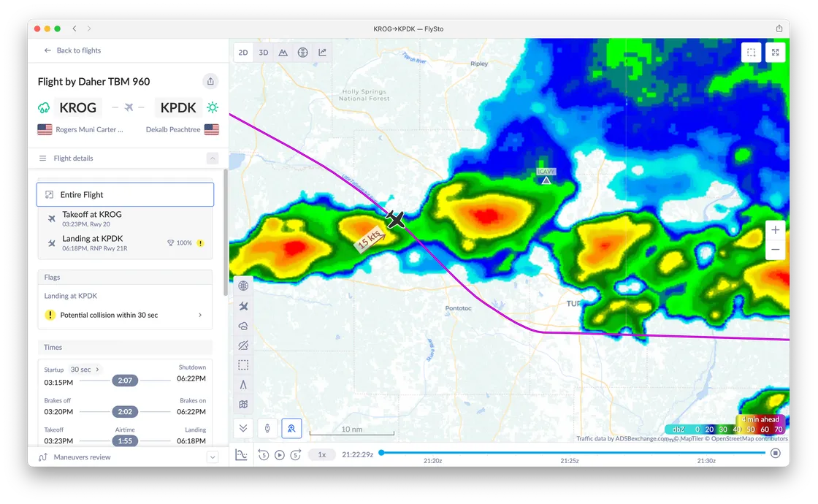Toggle the traffic airplane layer
This screenshot has height=504, width=818.
(x=243, y=306)
